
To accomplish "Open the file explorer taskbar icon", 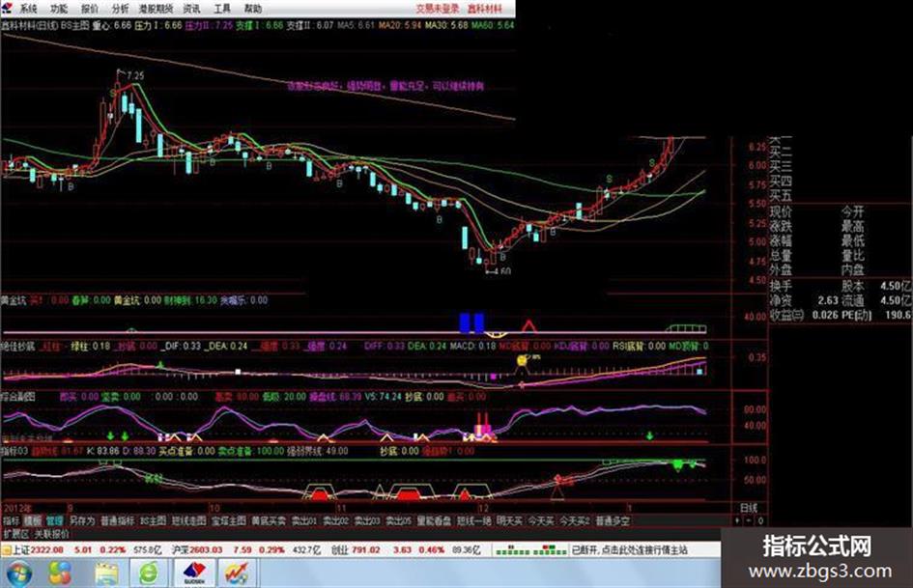I will [x=106, y=574].
